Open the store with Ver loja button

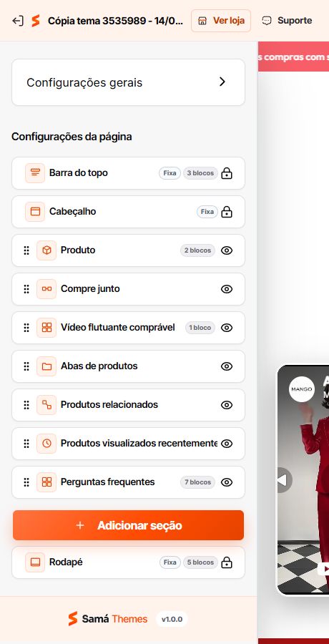coord(221,21)
